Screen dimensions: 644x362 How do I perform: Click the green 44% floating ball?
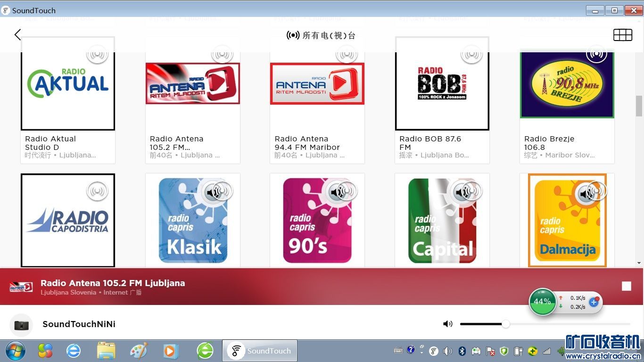click(542, 301)
